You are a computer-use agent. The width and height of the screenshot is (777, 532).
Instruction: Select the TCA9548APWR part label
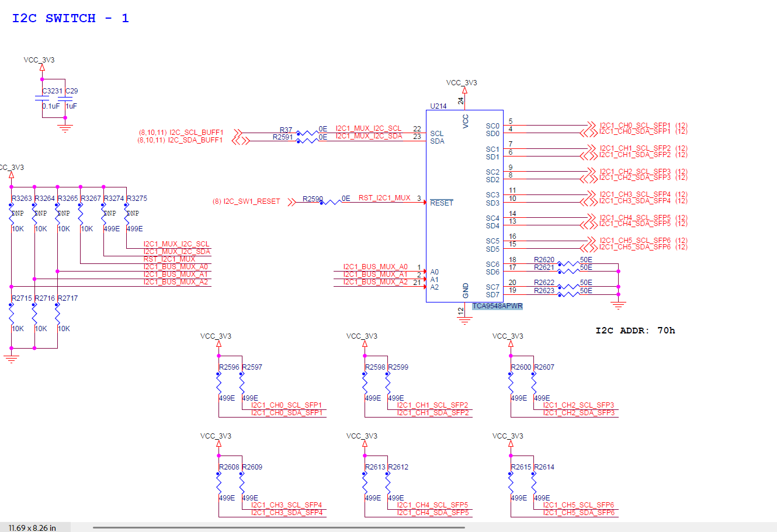click(x=497, y=306)
